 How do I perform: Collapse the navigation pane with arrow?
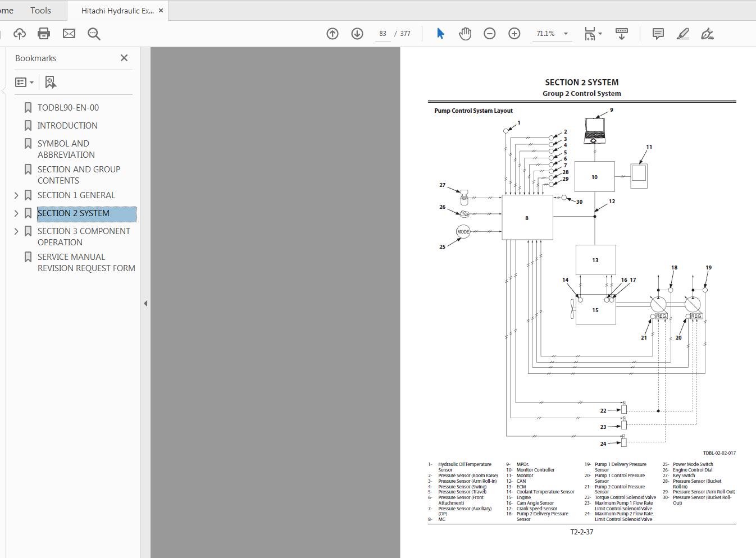[145, 303]
